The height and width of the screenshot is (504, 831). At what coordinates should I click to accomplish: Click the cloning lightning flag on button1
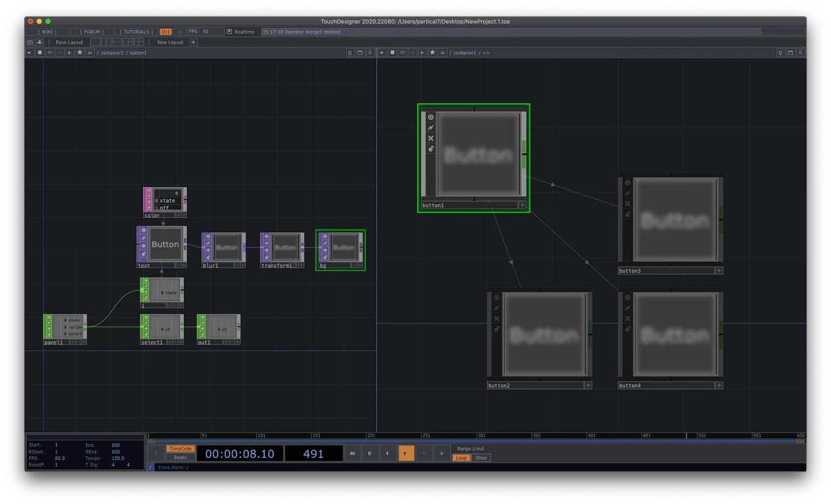[x=431, y=128]
